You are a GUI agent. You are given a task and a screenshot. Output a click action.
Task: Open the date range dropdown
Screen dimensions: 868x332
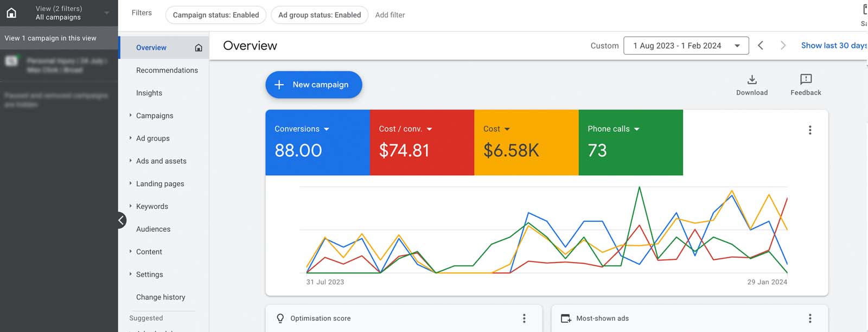pos(686,46)
